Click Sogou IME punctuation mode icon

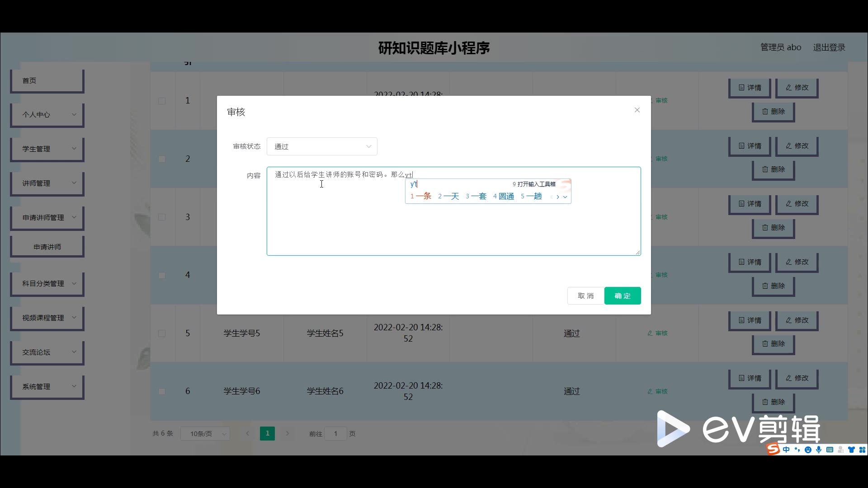click(797, 450)
